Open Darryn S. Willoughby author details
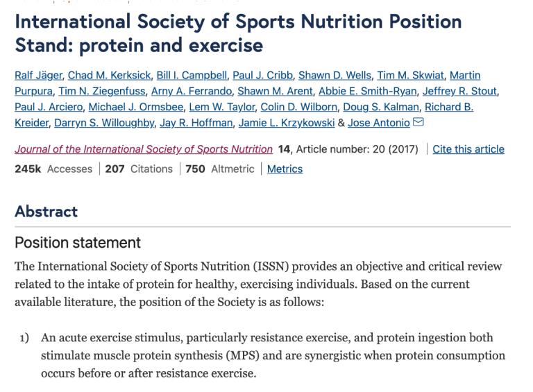The width and height of the screenshot is (533, 392). (x=104, y=123)
